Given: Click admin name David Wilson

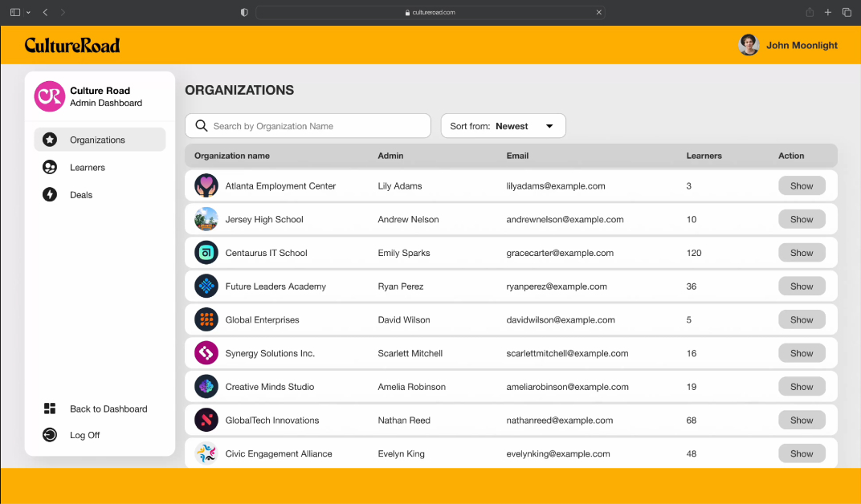Looking at the screenshot, I should [x=403, y=319].
